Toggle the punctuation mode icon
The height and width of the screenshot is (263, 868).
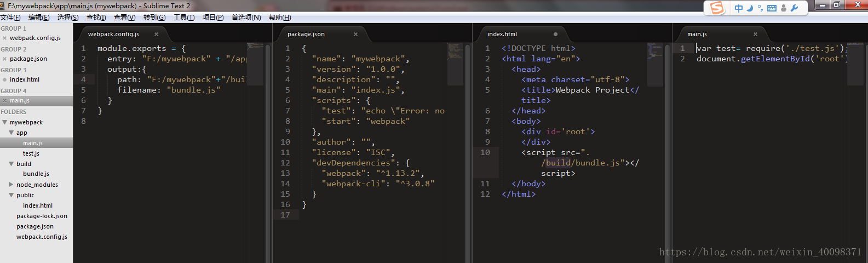[760, 8]
